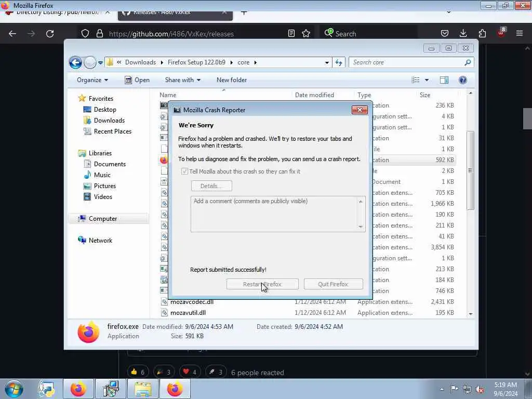532x399 pixels.
Task: Open Explorer help question-mark icon
Action: 463,80
